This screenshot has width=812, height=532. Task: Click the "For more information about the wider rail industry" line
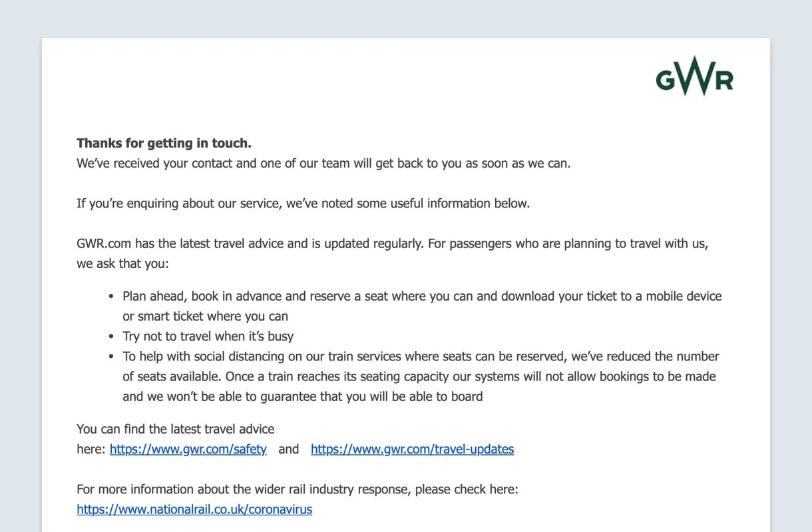[297, 490]
